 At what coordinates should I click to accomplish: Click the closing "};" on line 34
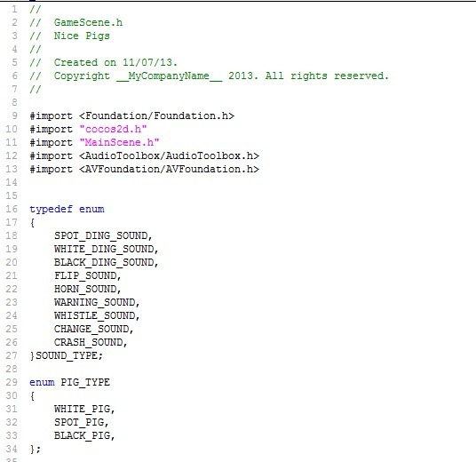pos(36,450)
